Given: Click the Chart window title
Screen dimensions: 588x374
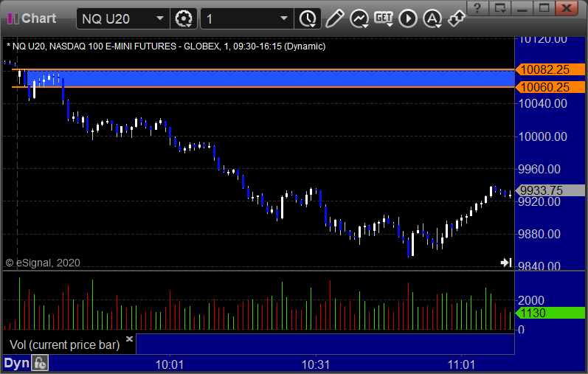Looking at the screenshot, I should pos(38,18).
